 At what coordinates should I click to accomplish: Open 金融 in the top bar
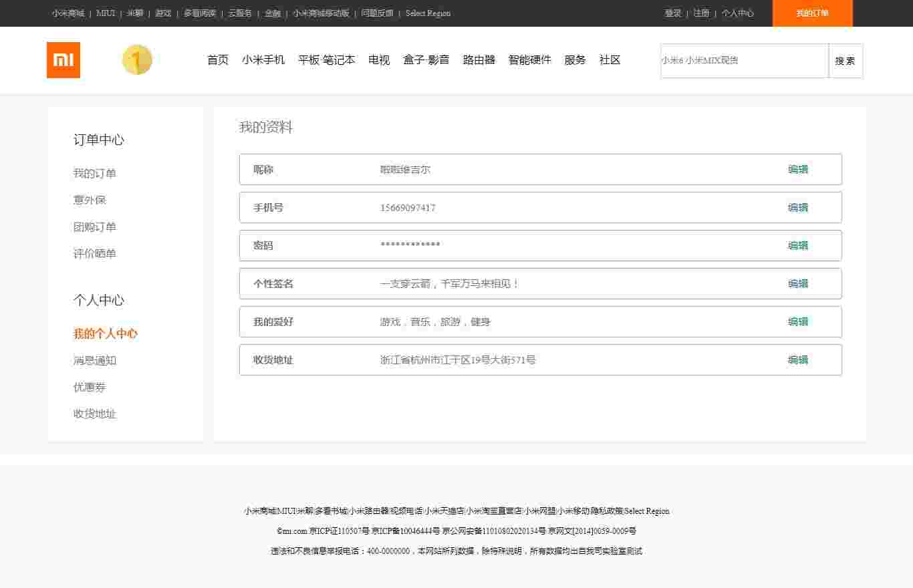(x=272, y=13)
